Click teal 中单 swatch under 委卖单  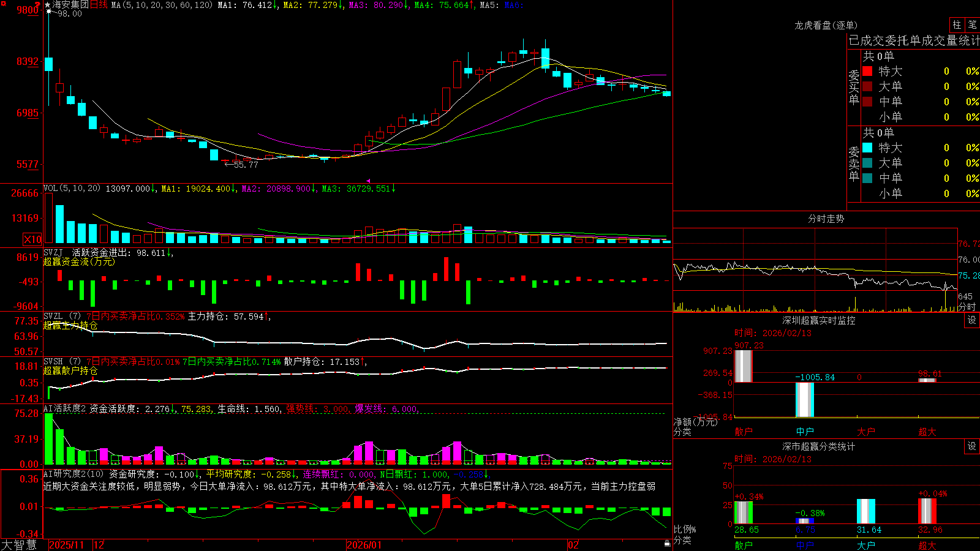(x=867, y=178)
